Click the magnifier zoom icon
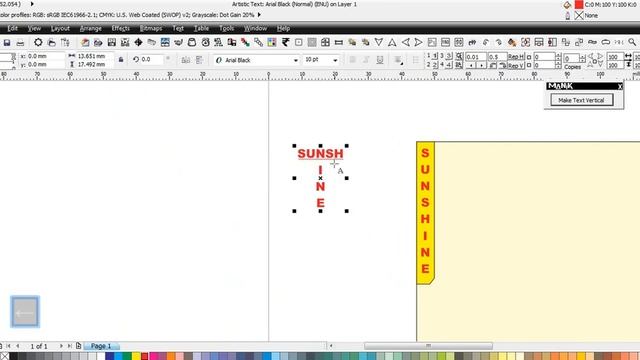 [632, 42]
